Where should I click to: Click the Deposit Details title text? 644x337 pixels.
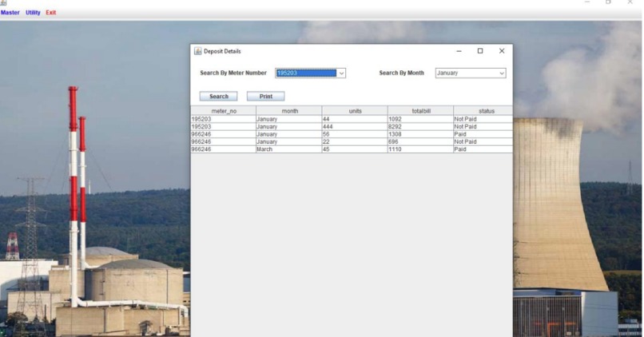[222, 51]
